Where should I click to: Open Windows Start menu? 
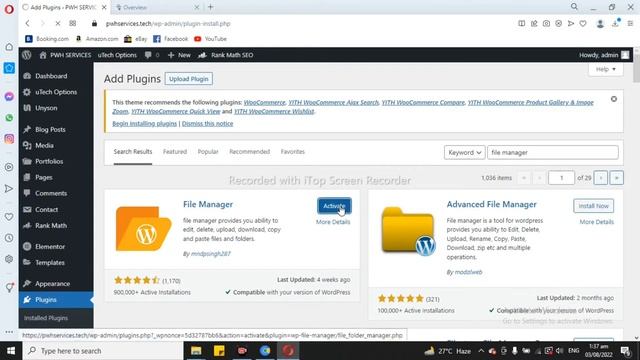point(11,351)
